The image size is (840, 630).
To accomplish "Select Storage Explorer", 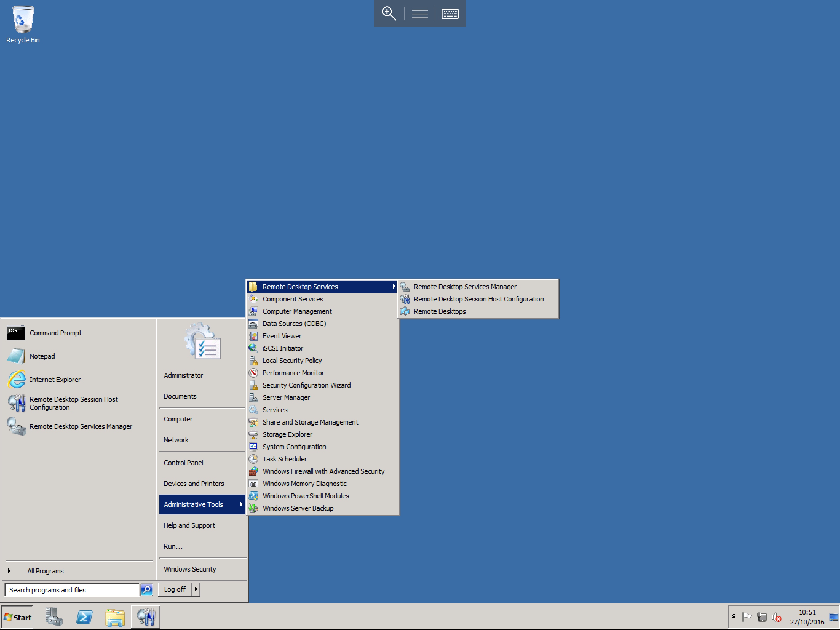I will [x=323, y=434].
